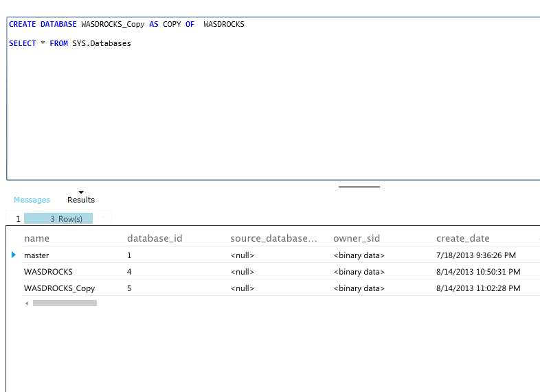
Task: Click the database_id column header
Action: [x=155, y=238]
